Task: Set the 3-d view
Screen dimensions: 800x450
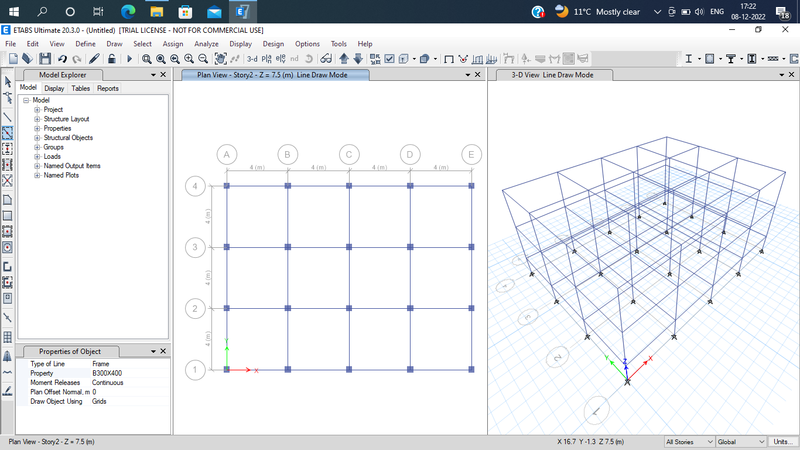Action: [252, 59]
